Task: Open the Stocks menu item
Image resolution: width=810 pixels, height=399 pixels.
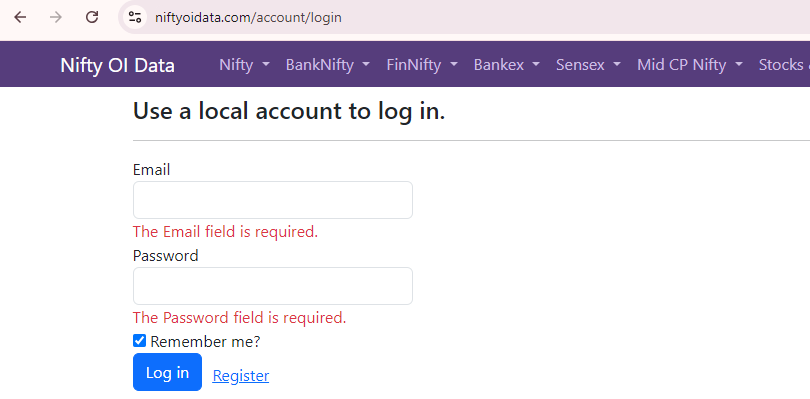Action: click(784, 65)
